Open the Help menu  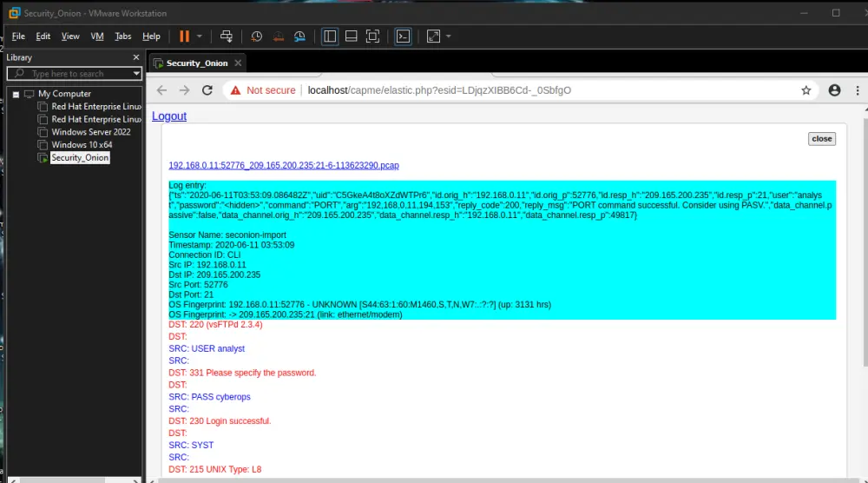coord(151,36)
